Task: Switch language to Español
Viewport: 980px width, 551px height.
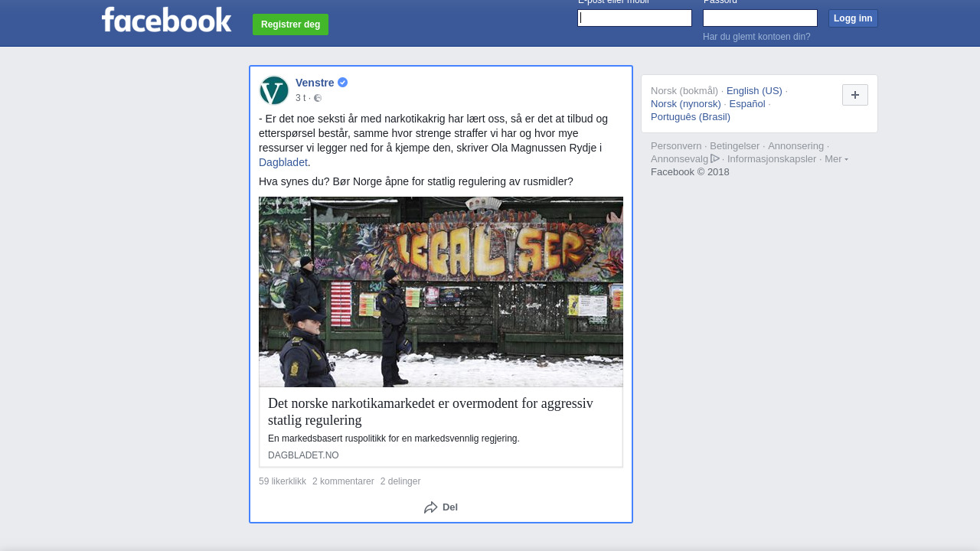Action: coord(747,103)
